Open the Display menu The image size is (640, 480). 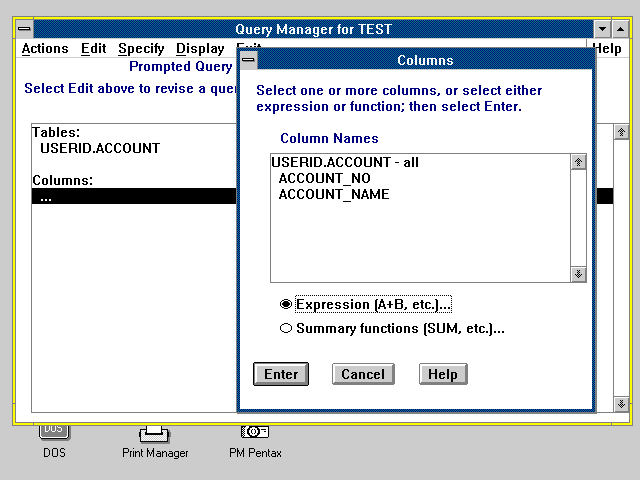click(200, 48)
